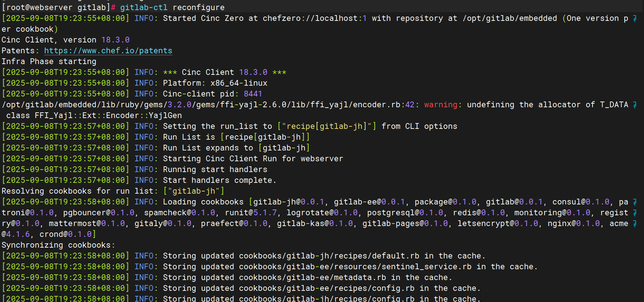
Task: Select the 'Platform: x86_64-linux' text
Action: pos(215,83)
